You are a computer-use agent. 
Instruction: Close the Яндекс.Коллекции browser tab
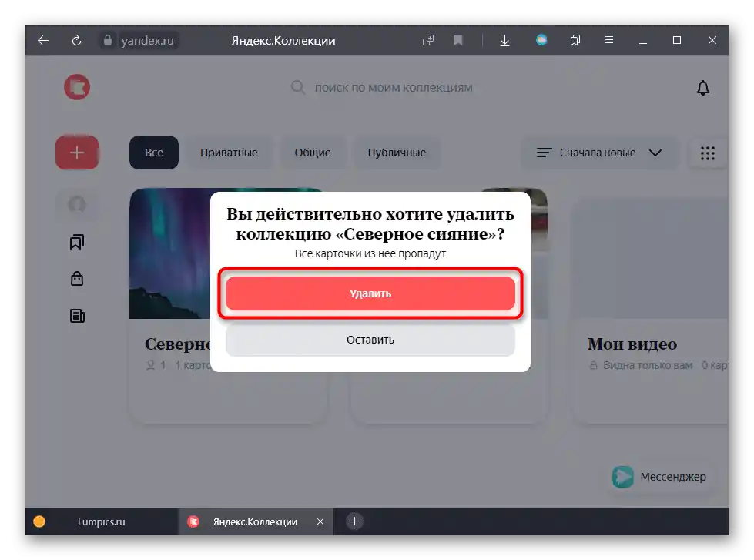pos(320,521)
